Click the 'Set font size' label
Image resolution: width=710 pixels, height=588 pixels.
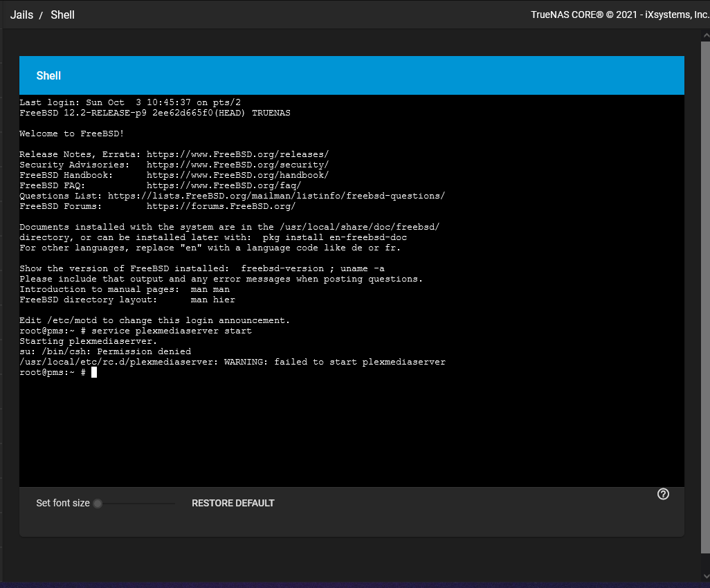63,503
